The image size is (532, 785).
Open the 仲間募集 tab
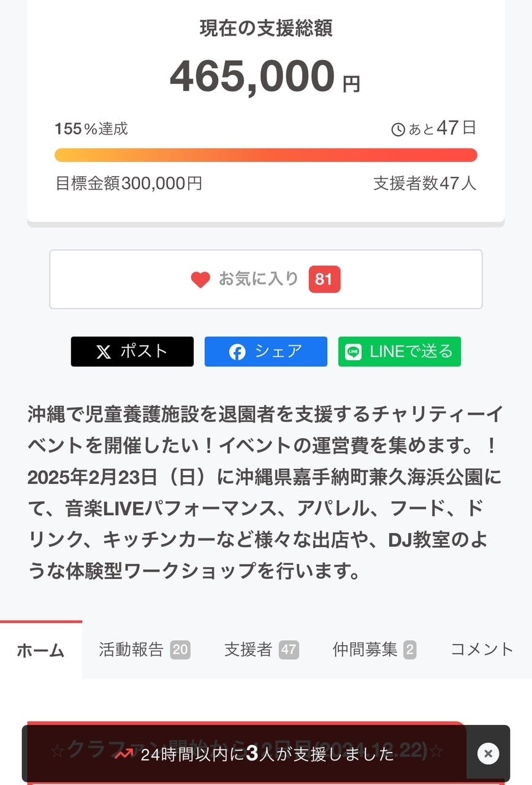click(374, 650)
